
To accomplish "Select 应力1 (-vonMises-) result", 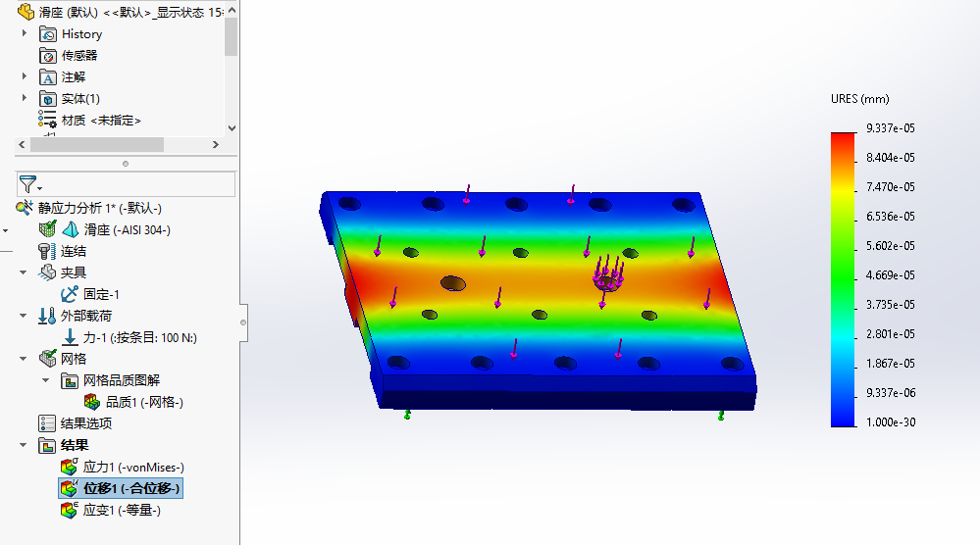I will pos(133,467).
